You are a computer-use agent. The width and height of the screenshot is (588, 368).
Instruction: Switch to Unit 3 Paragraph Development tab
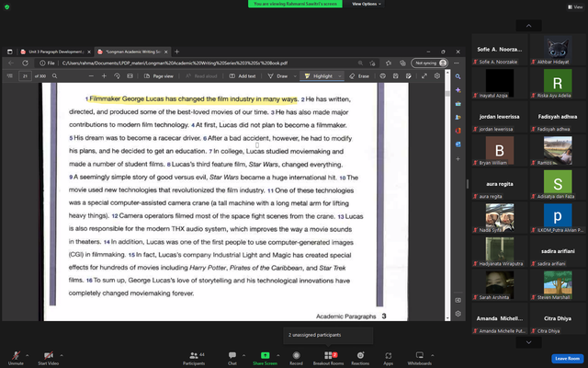pyautogui.click(x=55, y=52)
